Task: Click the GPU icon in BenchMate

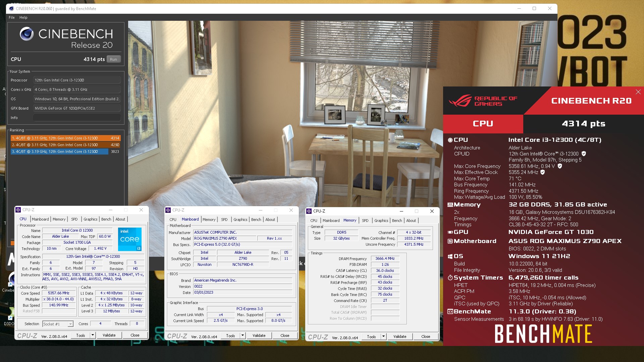Action: (x=450, y=232)
